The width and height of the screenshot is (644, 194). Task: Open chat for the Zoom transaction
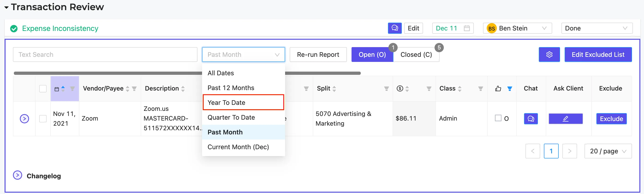(x=531, y=119)
